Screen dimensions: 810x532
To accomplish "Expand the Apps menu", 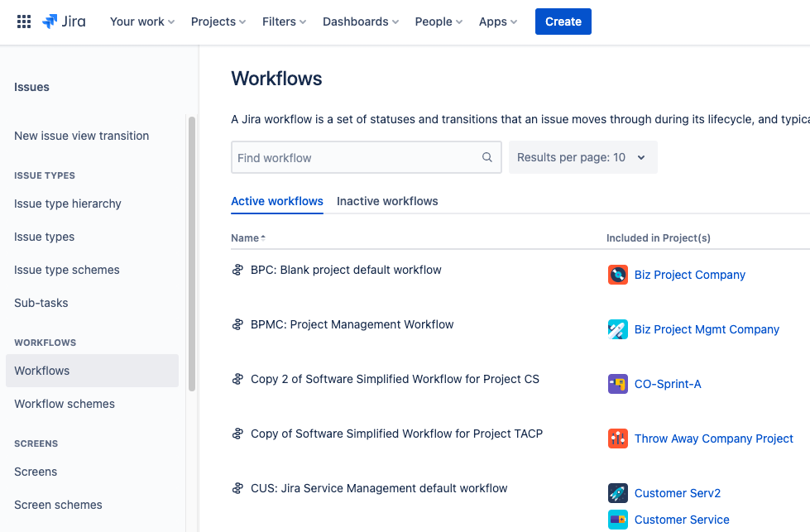I will click(x=498, y=22).
